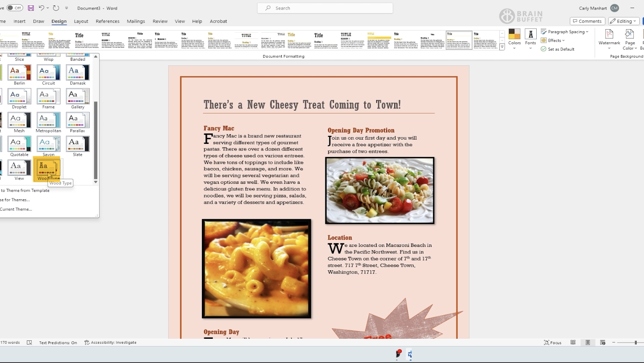Expand the Document Formatting gallery

pyautogui.click(x=502, y=47)
